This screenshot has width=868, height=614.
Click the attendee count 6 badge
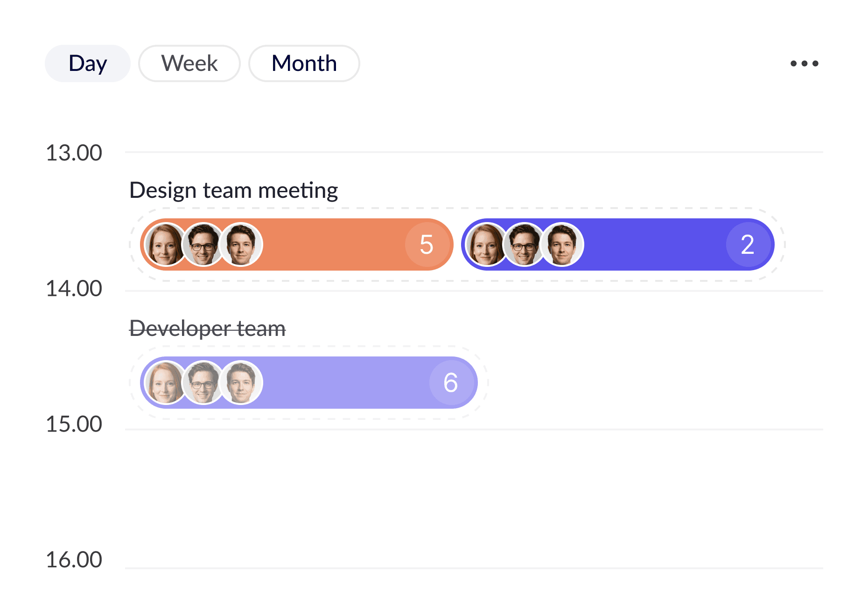point(451,383)
